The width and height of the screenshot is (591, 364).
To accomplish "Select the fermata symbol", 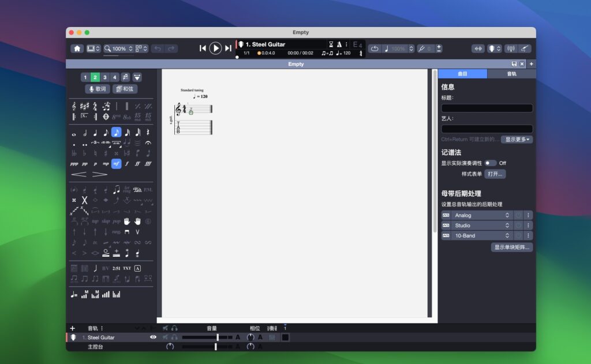I will pyautogui.click(x=149, y=143).
